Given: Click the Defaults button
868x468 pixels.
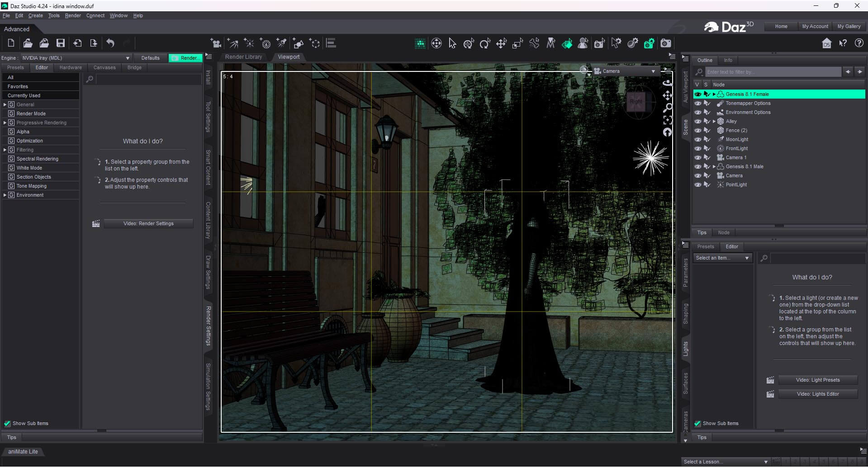Looking at the screenshot, I should [150, 58].
